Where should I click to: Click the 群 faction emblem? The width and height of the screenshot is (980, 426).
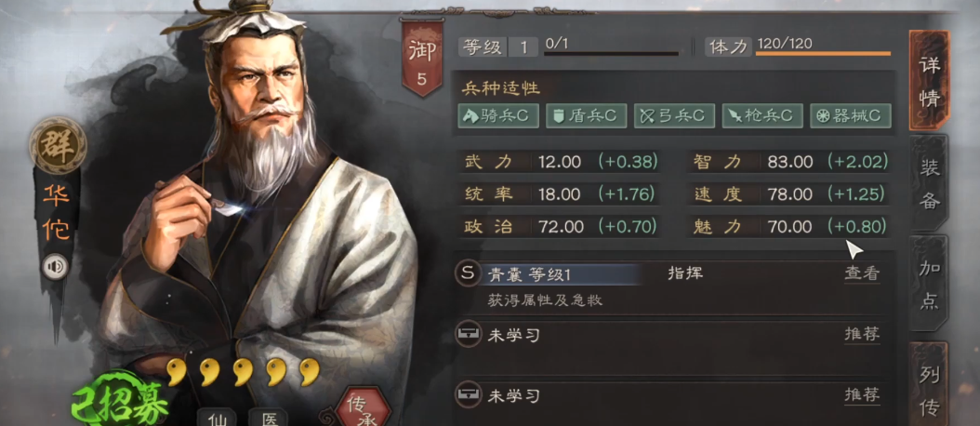point(58,146)
